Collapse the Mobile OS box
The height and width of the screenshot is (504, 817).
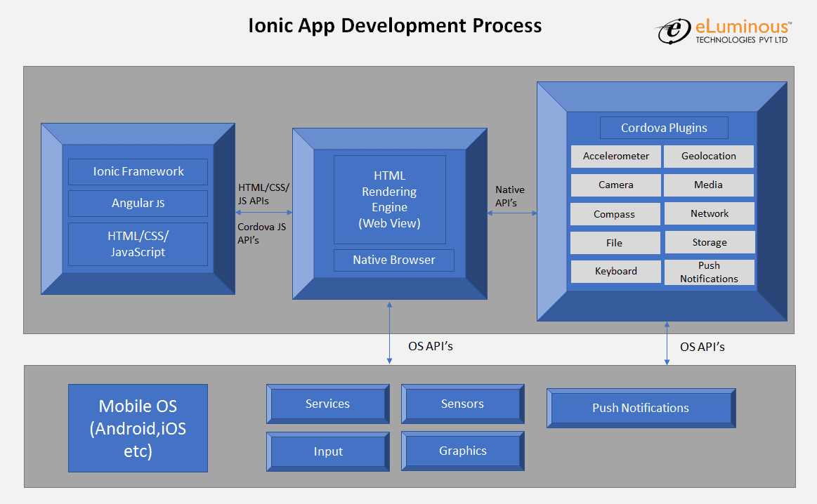pyautogui.click(x=138, y=427)
